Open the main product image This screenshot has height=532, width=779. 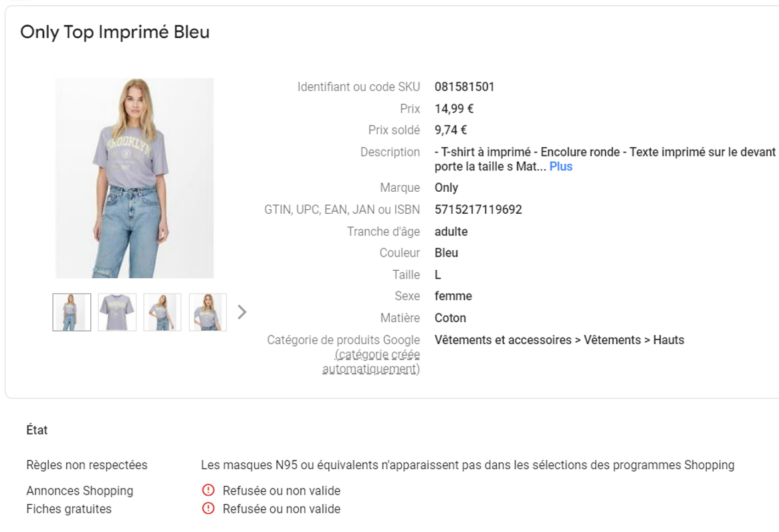pos(134,178)
